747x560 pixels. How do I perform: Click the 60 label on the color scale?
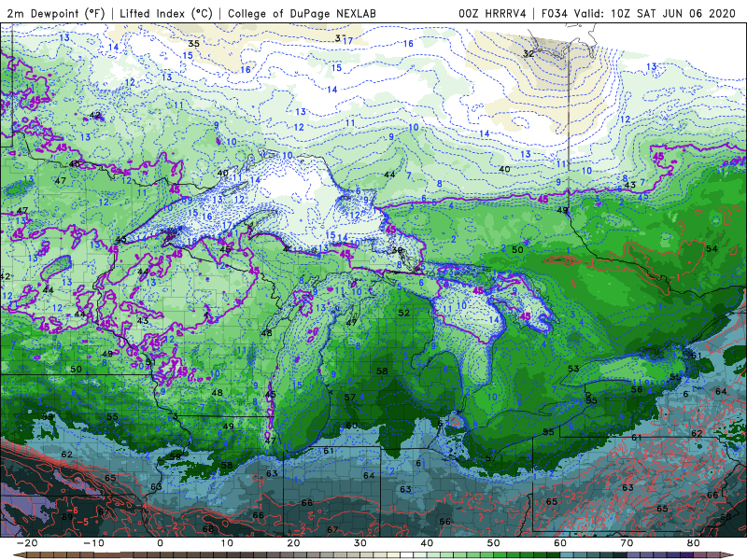560,543
